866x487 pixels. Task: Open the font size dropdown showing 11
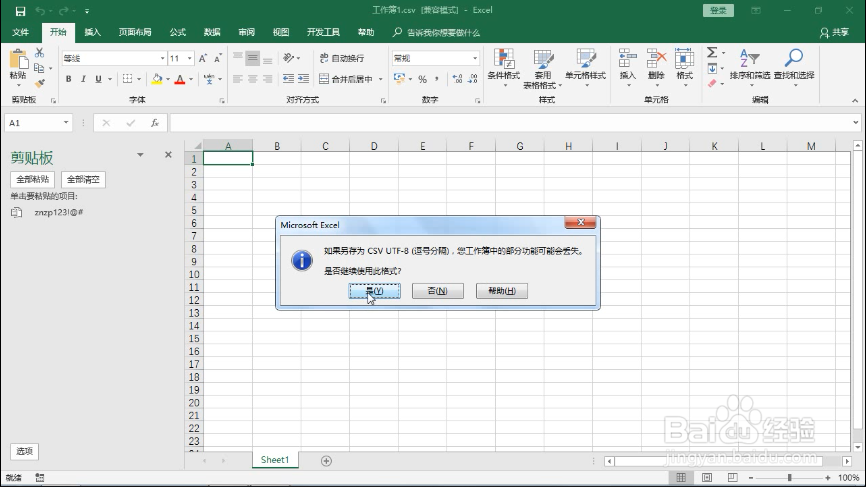pyautogui.click(x=189, y=59)
